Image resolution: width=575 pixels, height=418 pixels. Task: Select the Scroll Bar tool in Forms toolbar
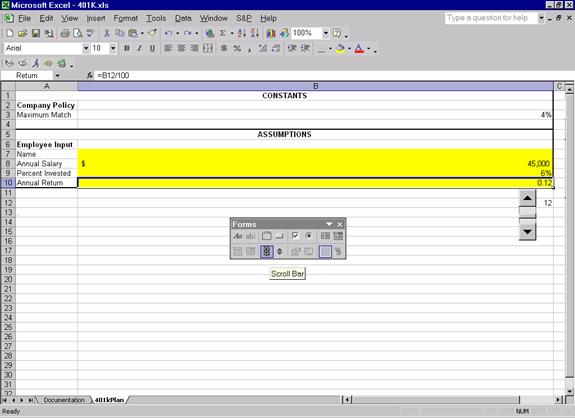267,252
